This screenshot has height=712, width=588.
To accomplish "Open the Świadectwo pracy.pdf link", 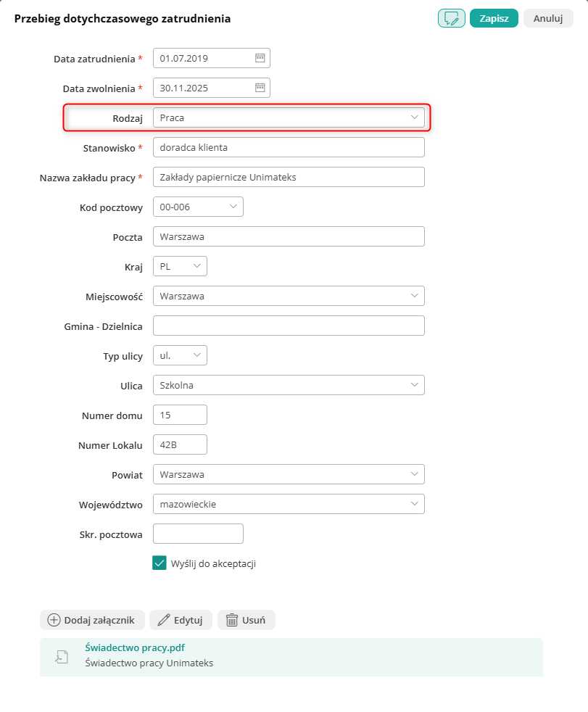I will [135, 647].
